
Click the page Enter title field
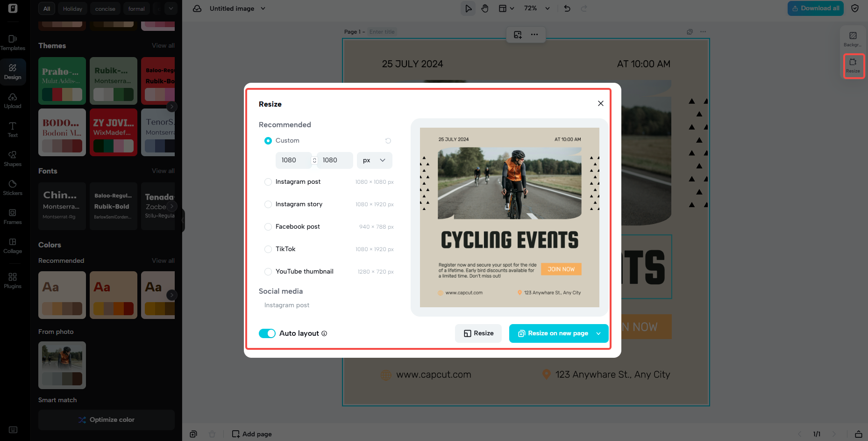(382, 32)
